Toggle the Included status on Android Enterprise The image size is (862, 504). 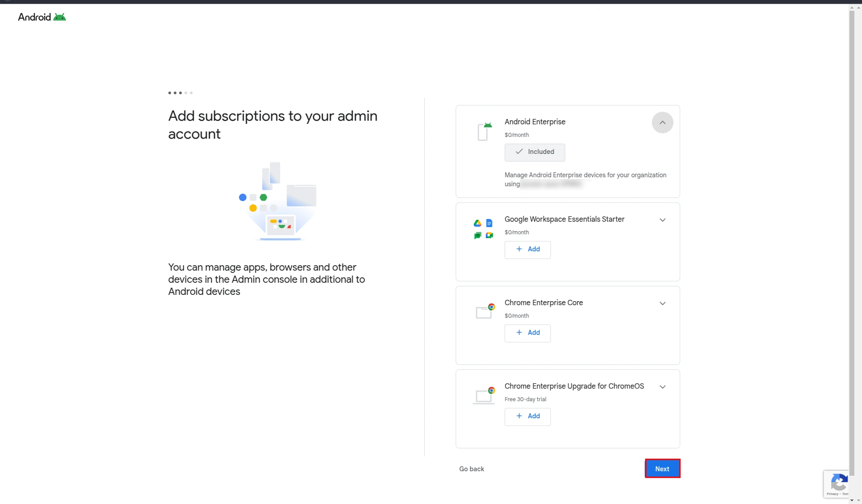(534, 152)
